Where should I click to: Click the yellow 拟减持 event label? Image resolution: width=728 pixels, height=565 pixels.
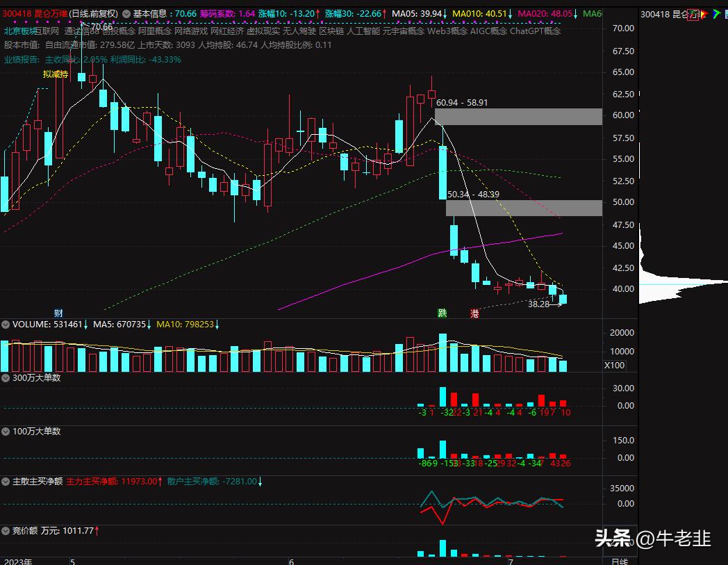(56, 74)
